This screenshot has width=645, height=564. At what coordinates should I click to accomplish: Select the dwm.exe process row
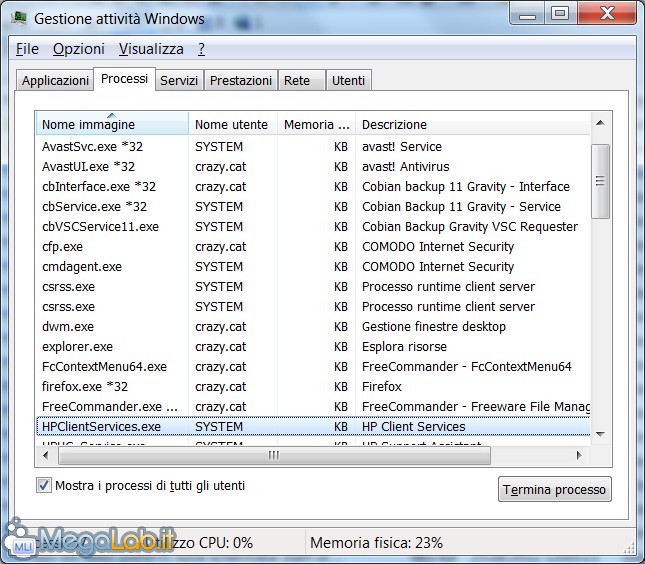[313, 327]
